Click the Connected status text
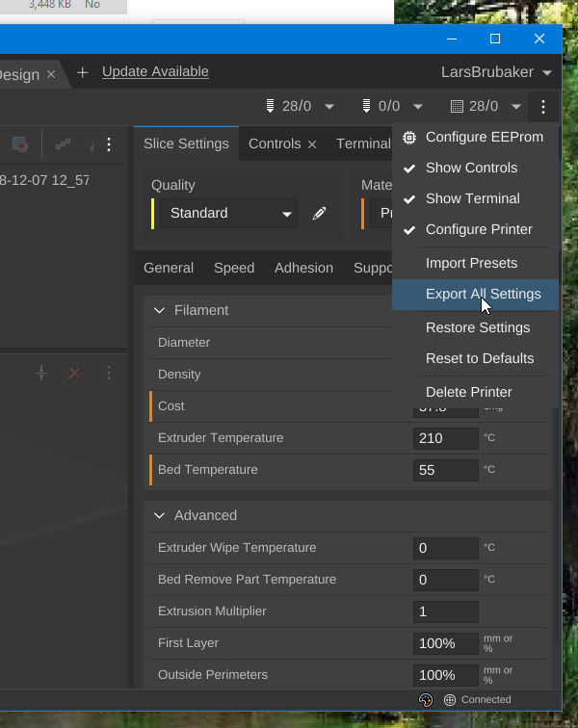Screen dimensions: 578x728 click(486, 700)
